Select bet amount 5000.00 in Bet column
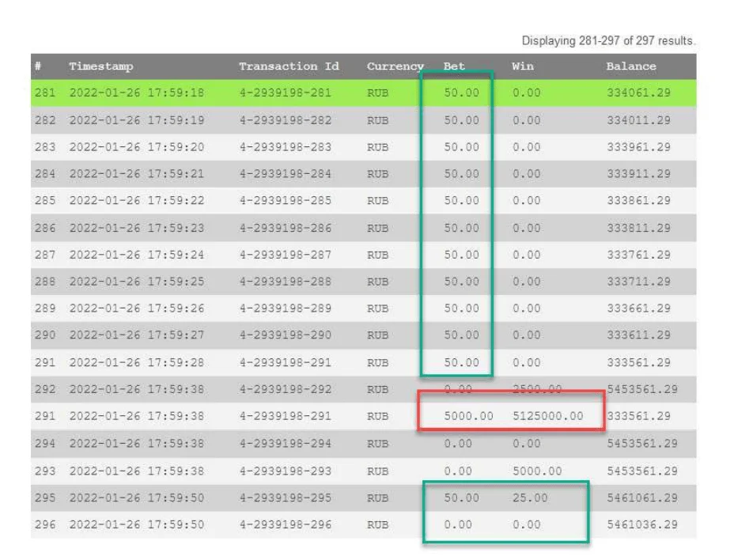This screenshot has width=734, height=560. (x=468, y=416)
